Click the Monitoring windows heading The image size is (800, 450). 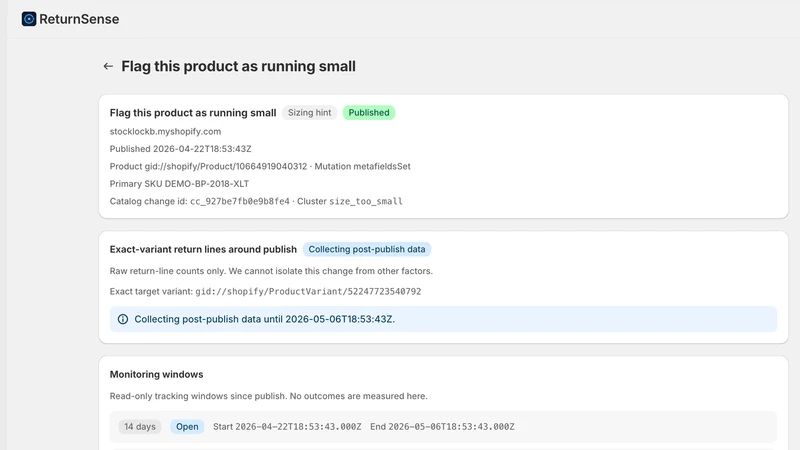pyautogui.click(x=157, y=374)
